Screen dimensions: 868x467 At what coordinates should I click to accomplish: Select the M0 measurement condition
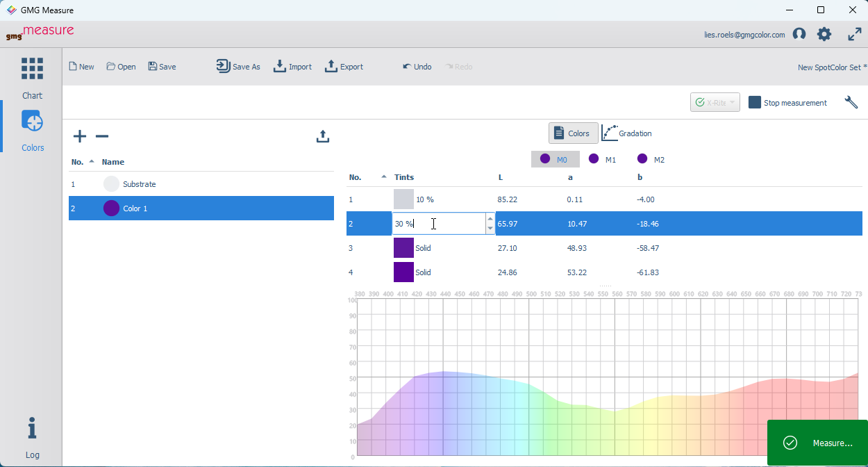coord(556,159)
